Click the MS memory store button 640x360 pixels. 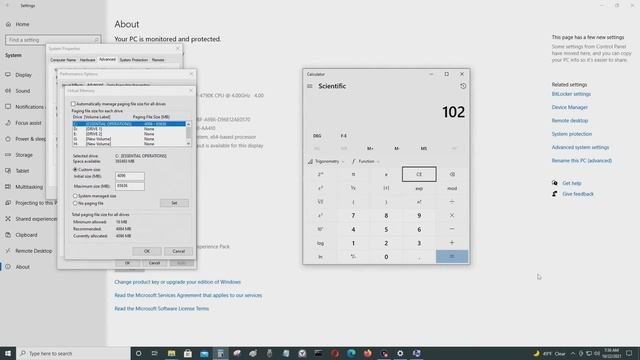[424, 148]
